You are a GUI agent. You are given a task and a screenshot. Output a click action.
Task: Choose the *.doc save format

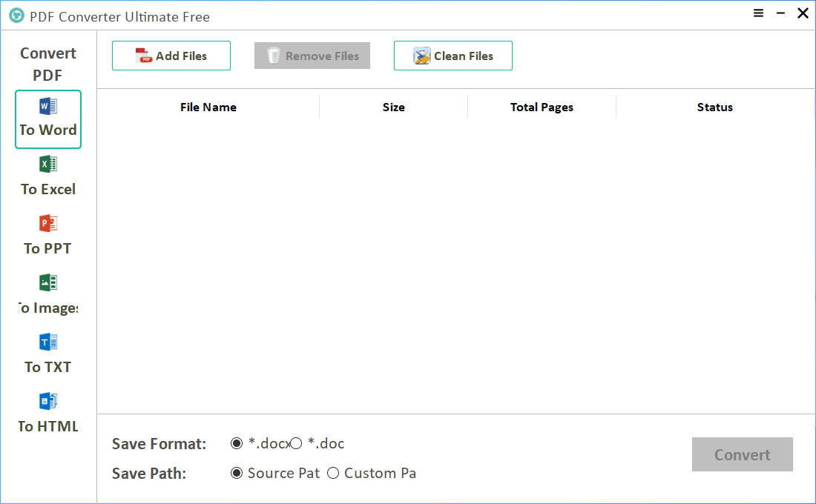click(296, 443)
